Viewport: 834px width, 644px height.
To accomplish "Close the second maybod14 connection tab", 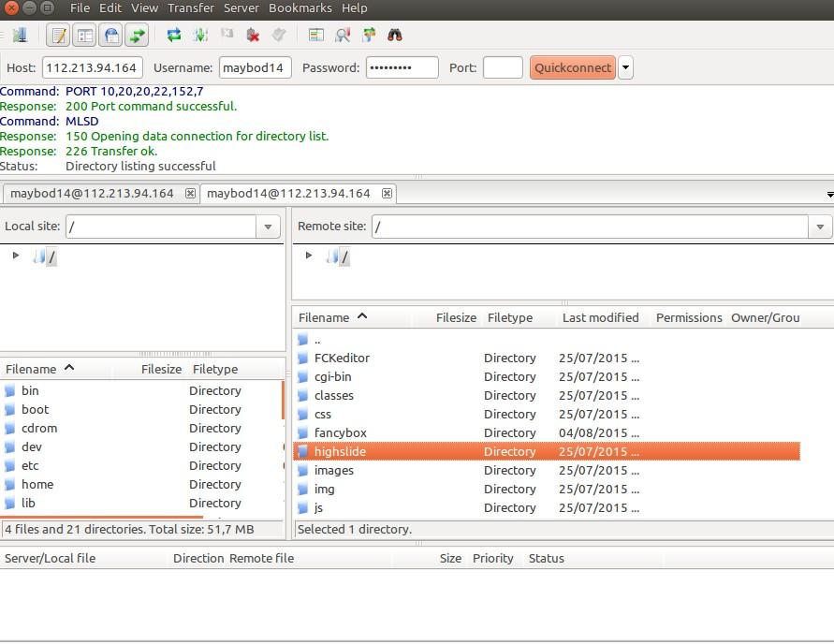I will (387, 193).
